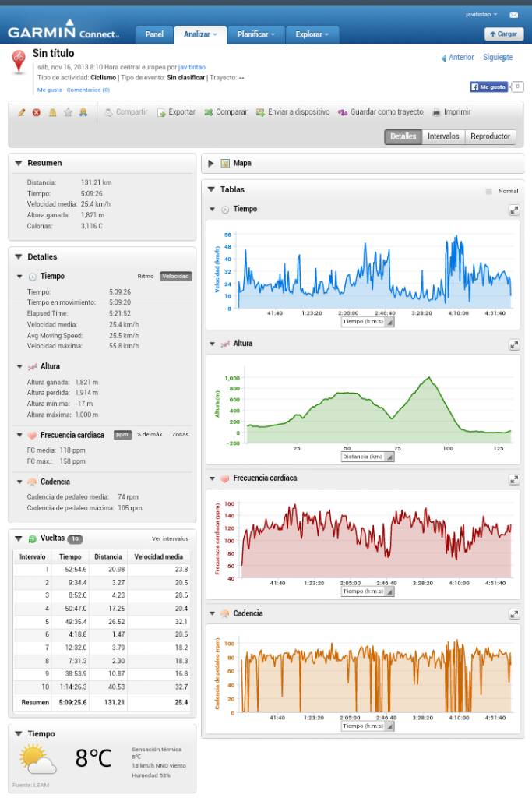Screen dimensions: 532x798
Task: Enlarge the Altura chart using expand icon
Action: [514, 344]
